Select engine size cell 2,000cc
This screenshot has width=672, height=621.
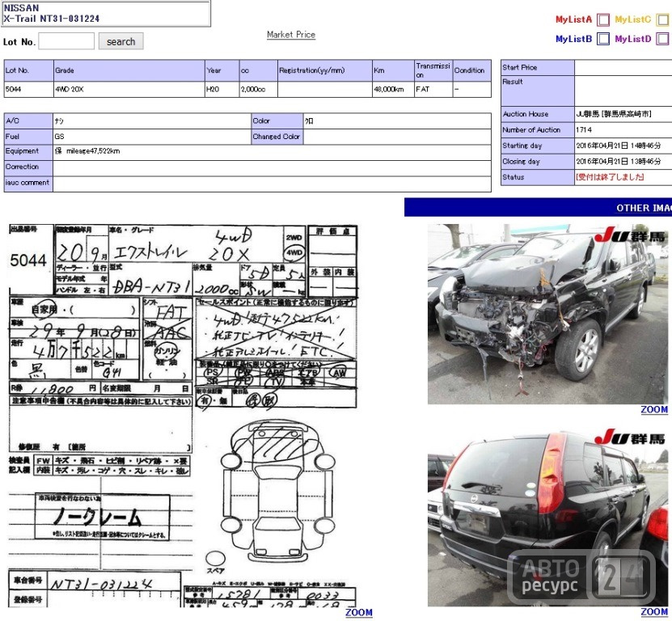(259, 89)
